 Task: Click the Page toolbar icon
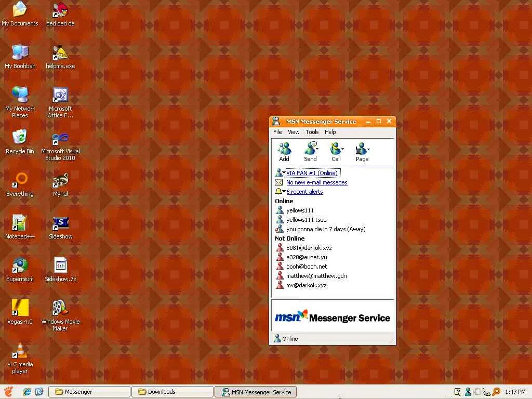click(x=362, y=152)
